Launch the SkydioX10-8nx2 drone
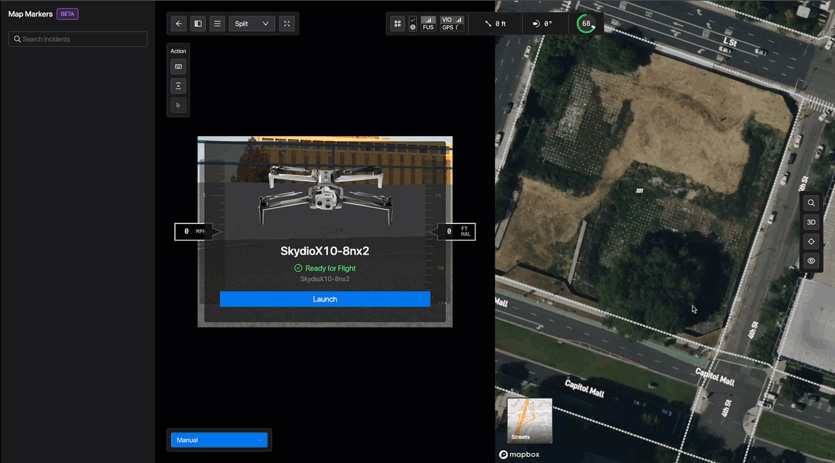 (x=325, y=299)
